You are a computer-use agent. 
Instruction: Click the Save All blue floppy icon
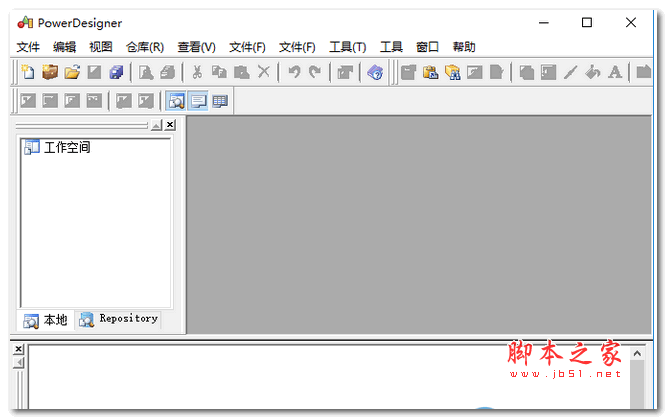116,72
